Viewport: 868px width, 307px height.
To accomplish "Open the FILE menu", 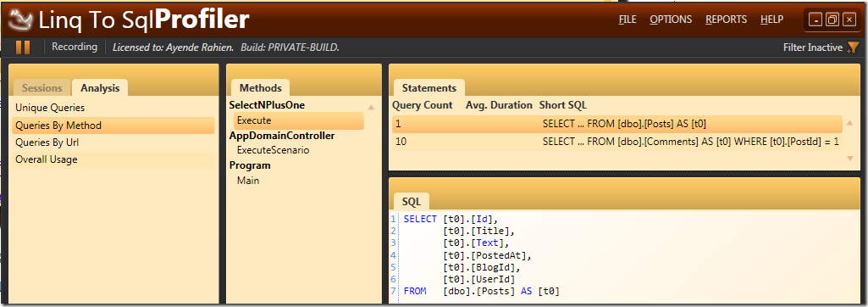I will [628, 20].
